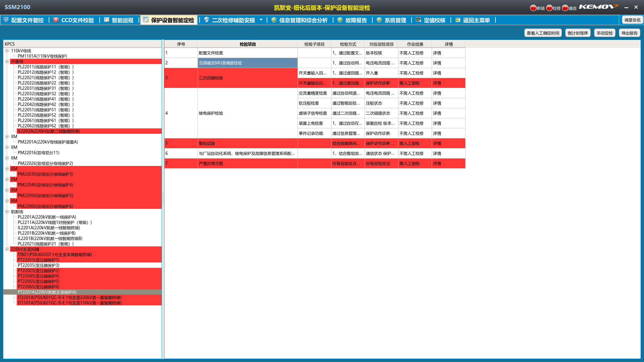Click the 系统管理 shield icon
Image resolution: width=644 pixels, height=362 pixels.
[379, 20]
